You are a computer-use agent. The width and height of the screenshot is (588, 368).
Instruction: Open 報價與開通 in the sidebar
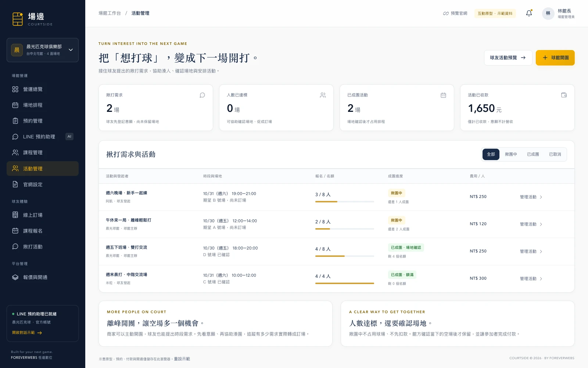tap(43, 277)
